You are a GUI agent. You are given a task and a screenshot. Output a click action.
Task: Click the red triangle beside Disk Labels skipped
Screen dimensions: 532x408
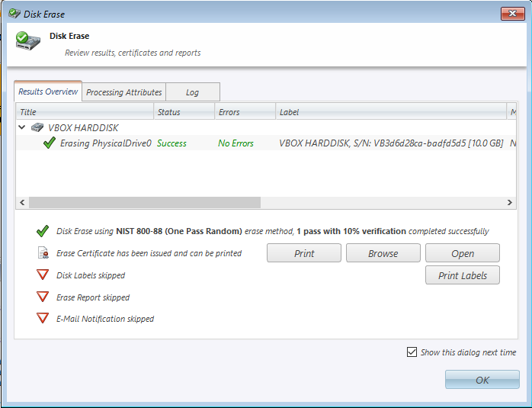(x=43, y=275)
